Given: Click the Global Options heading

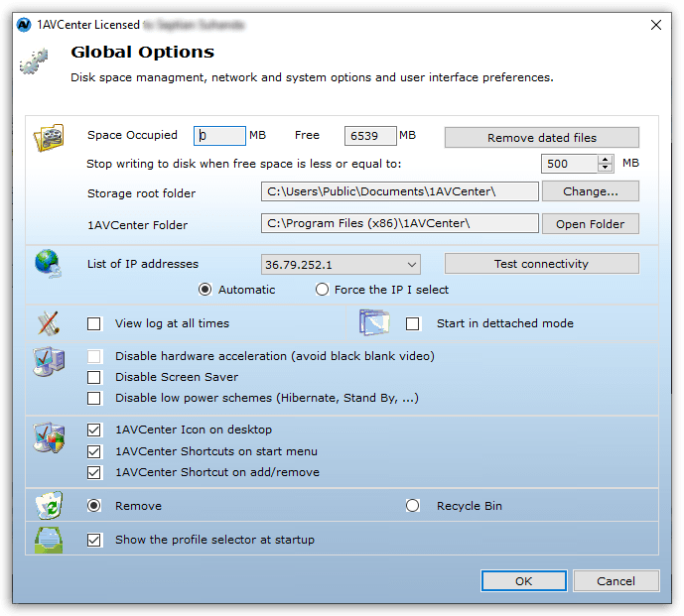Looking at the screenshot, I should pyautogui.click(x=143, y=53).
